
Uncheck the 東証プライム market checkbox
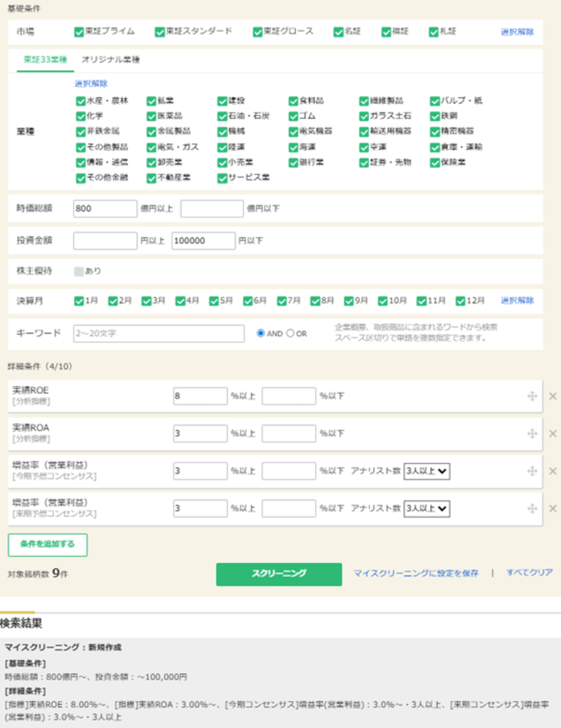click(x=79, y=32)
